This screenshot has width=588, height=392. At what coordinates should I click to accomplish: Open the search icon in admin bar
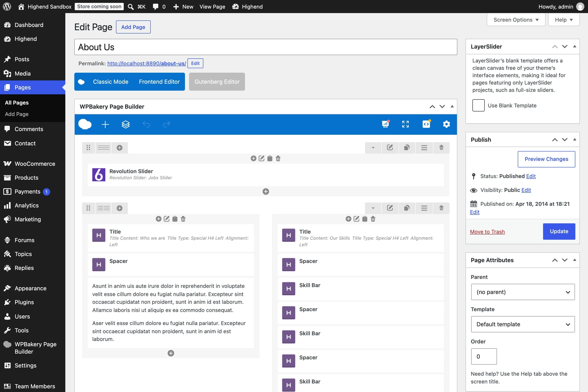(x=131, y=7)
